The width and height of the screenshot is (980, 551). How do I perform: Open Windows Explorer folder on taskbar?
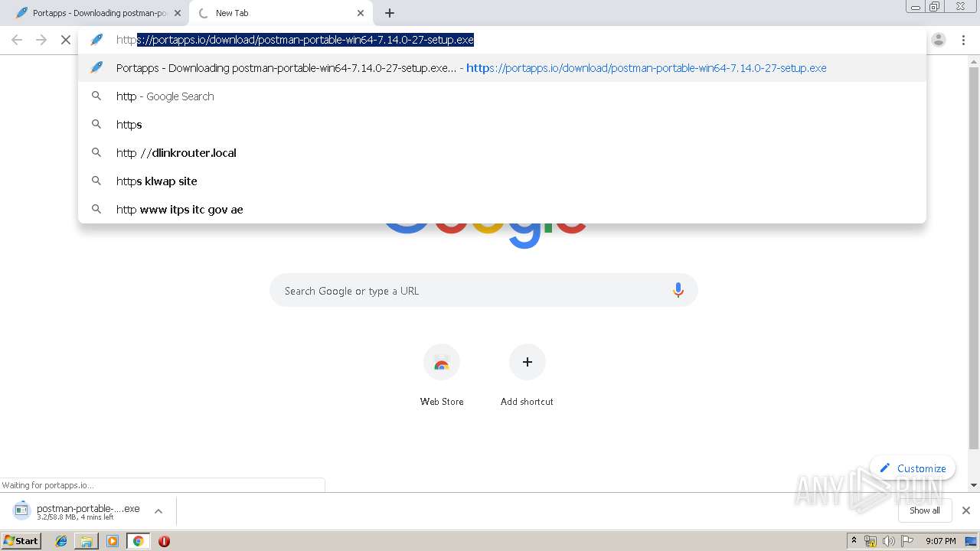(87, 541)
